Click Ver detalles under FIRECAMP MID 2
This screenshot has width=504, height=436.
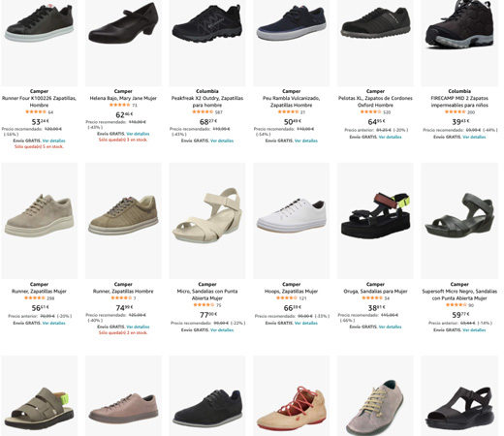click(474, 137)
